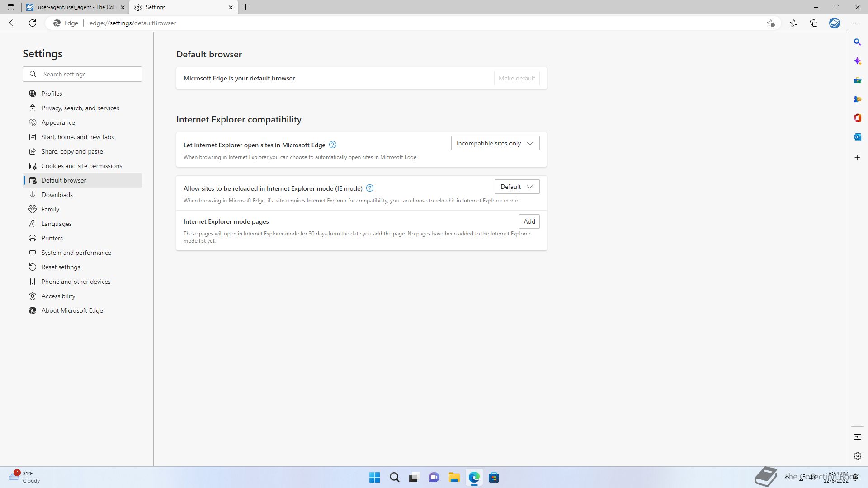Open Cookies and site permissions section
This screenshot has width=868, height=488.
tap(82, 166)
